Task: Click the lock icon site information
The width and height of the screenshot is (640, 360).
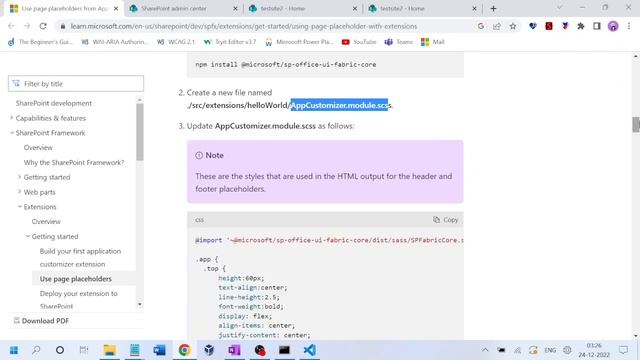Action: [62, 26]
